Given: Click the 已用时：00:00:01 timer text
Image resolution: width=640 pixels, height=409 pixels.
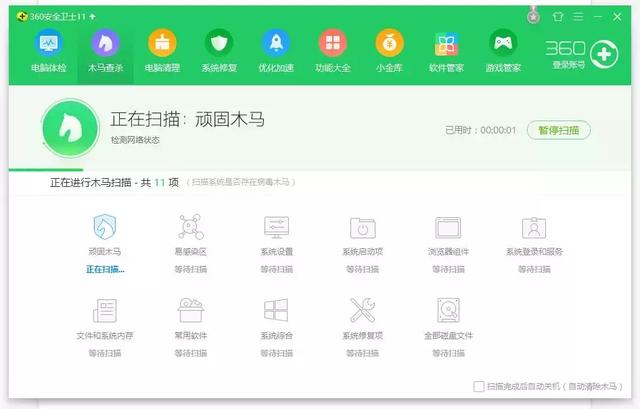Looking at the screenshot, I should (480, 130).
